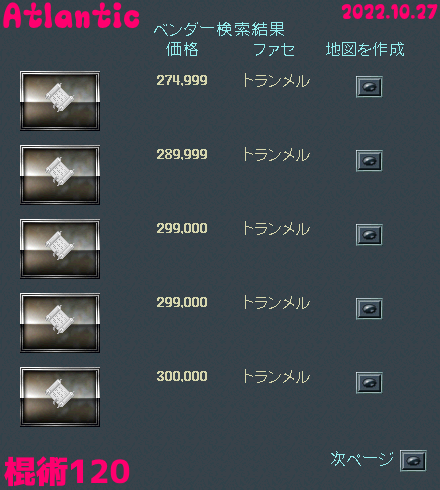Select the scroll item priced 300,000
The image size is (440, 490).
coord(60,397)
